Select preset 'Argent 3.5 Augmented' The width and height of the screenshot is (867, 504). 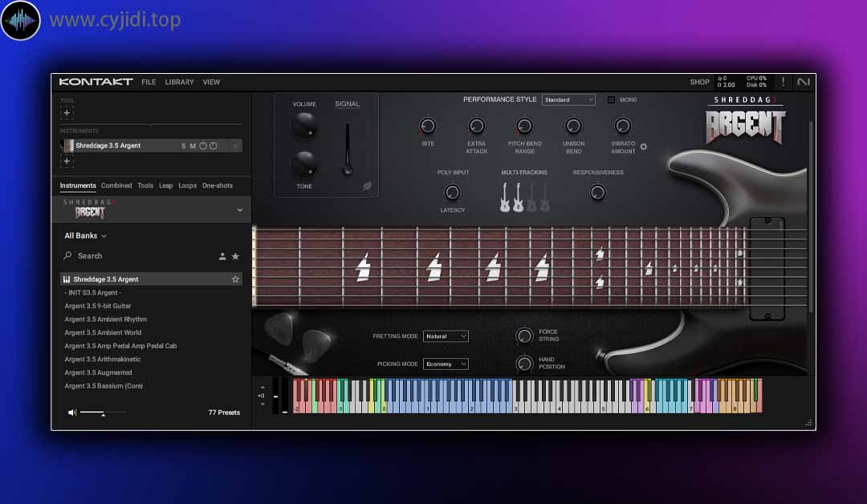click(x=98, y=372)
